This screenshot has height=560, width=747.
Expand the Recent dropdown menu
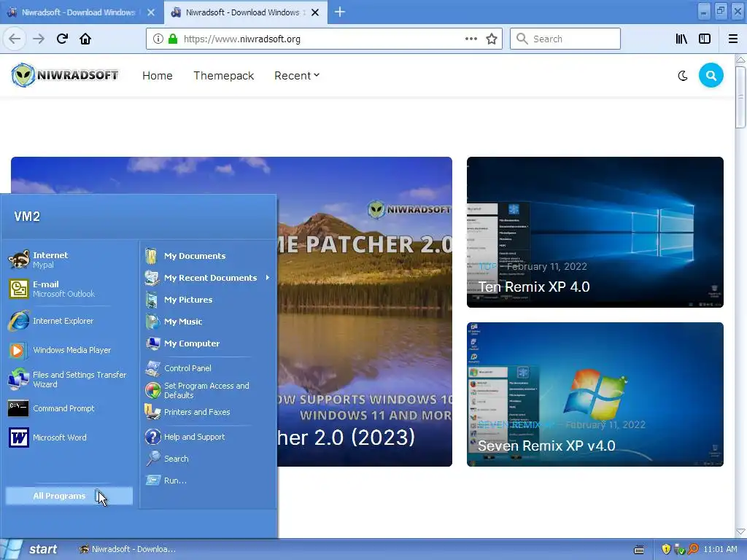coord(297,76)
